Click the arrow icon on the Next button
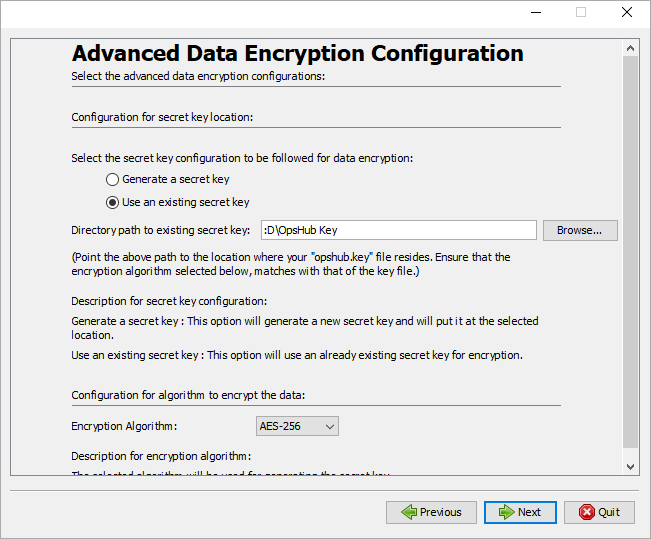 [506, 512]
